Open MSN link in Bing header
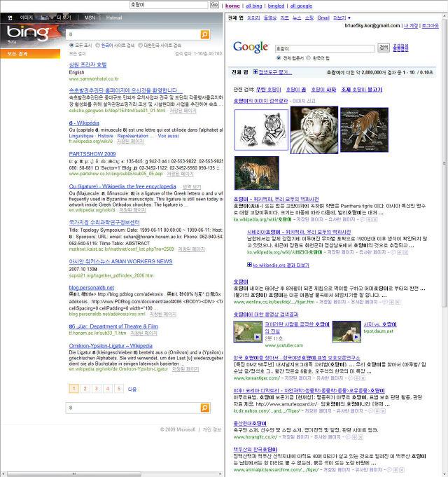This screenshot has height=477, width=448. click(90, 18)
